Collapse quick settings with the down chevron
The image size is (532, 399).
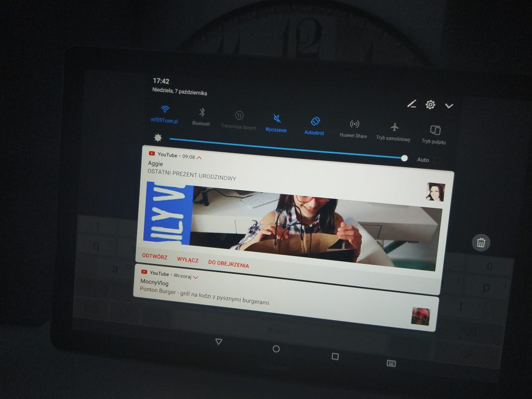pos(449,106)
